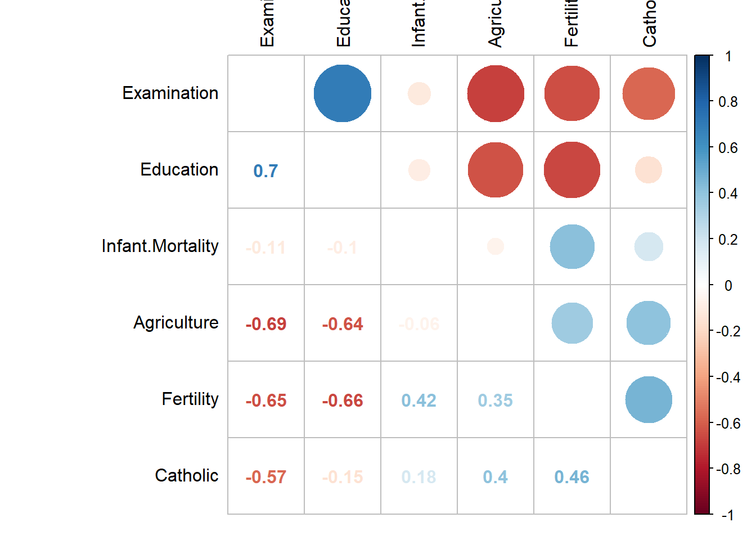
Task: Select the light blue circle in Agriculture row, Fertility column
Action: pos(572,323)
